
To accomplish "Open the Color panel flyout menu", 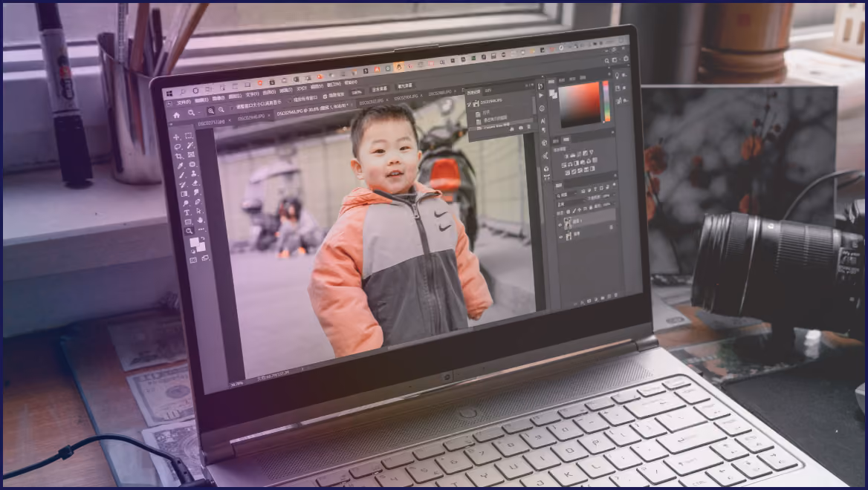I will [x=609, y=74].
